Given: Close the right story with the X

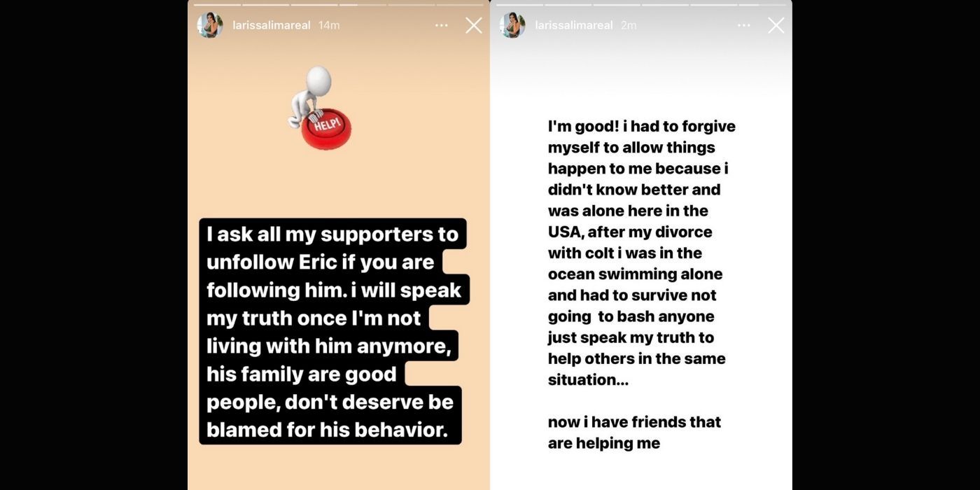Looking at the screenshot, I should point(776,26).
